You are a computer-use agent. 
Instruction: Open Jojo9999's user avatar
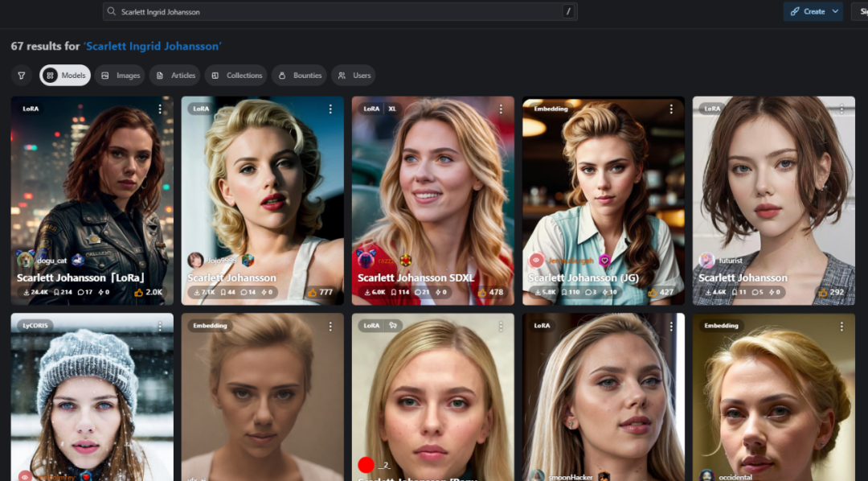coord(195,260)
